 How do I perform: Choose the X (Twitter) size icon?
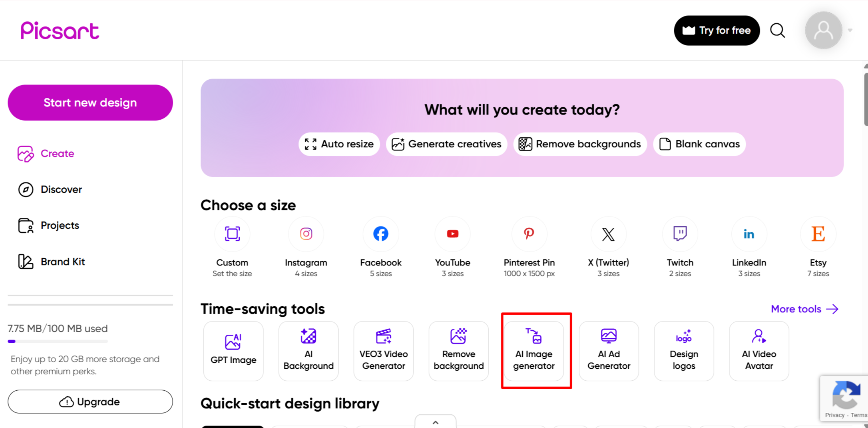coord(608,234)
